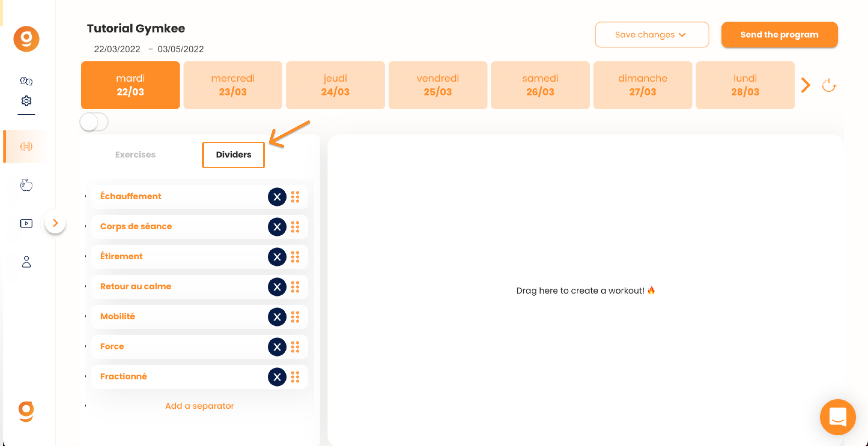The height and width of the screenshot is (446, 868).
Task: Open the Save changes dropdown
Action: tap(652, 35)
